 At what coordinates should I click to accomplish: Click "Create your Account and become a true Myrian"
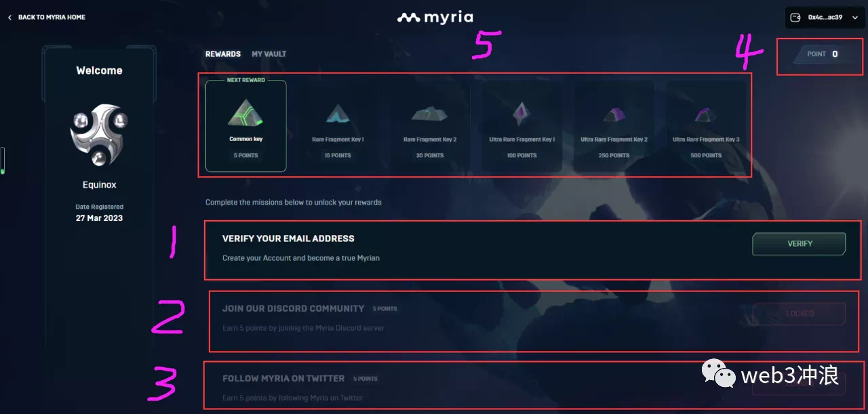pyautogui.click(x=301, y=258)
